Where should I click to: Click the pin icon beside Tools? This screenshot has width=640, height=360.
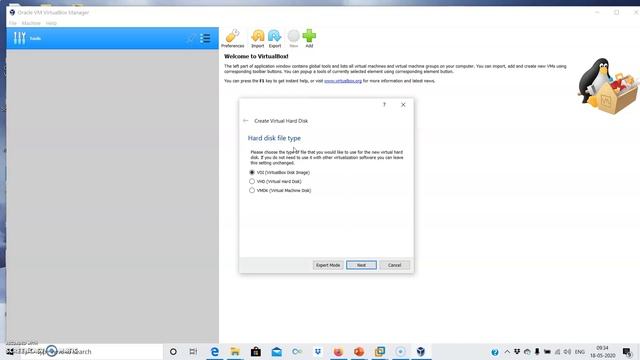[x=191, y=39]
